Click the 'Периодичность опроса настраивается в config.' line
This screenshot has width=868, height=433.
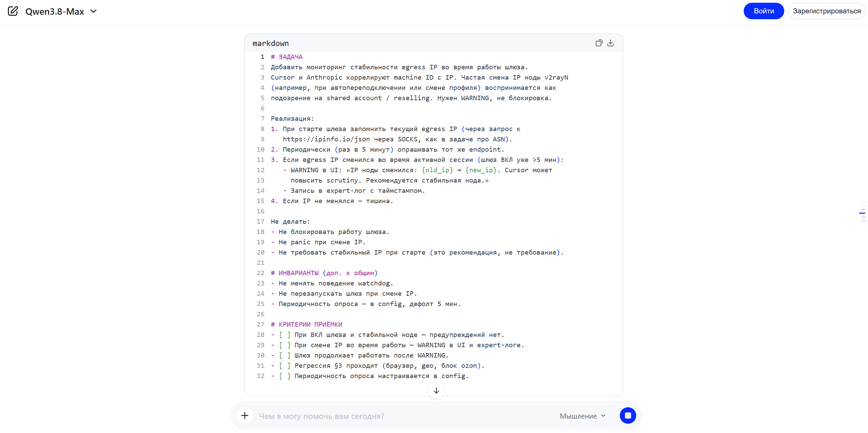point(370,376)
